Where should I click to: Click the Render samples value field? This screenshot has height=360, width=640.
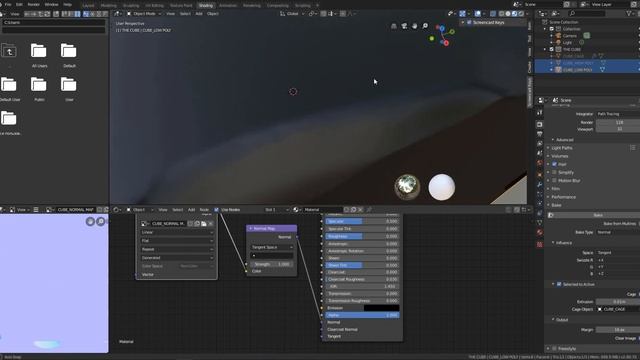tap(618, 122)
